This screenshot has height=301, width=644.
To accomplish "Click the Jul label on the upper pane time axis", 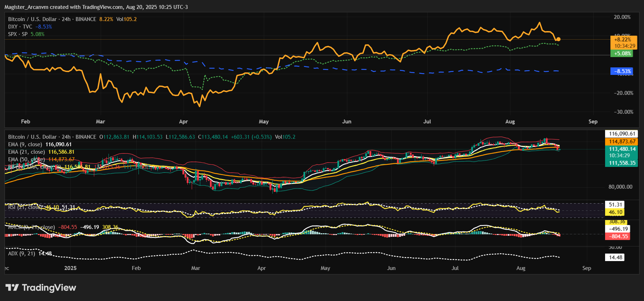I will point(427,122).
